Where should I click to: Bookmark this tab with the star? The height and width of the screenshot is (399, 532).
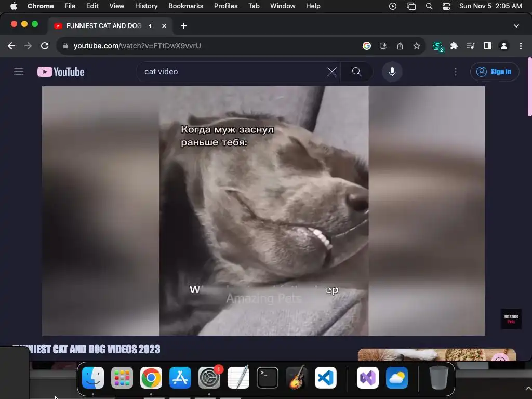coord(416,46)
